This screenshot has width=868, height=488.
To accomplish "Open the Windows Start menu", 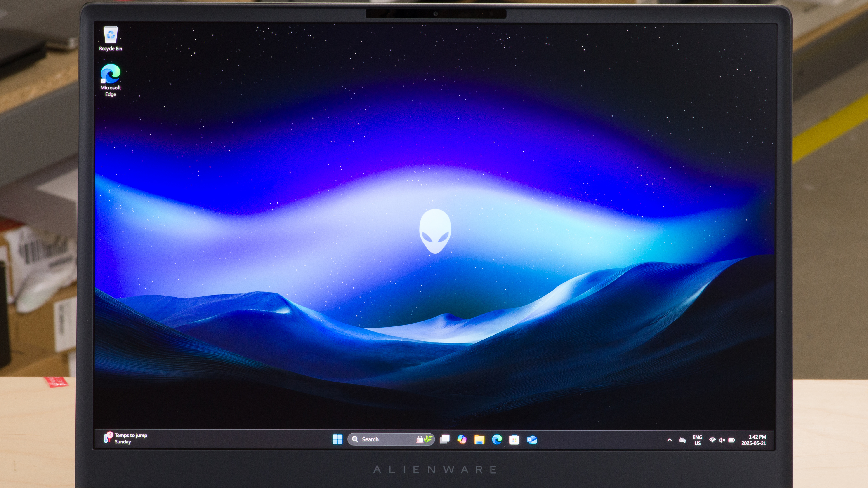I will [337, 439].
